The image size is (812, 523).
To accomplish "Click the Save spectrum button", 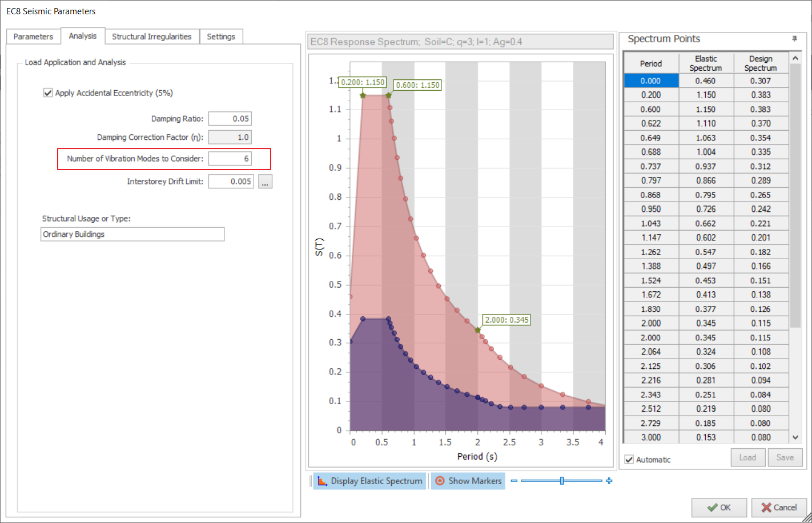I will tap(785, 457).
